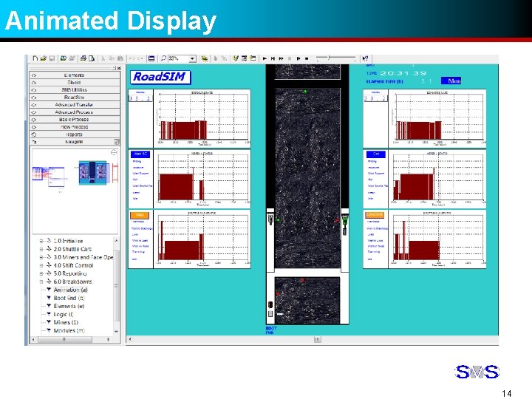
Task: Open the SMS Utilities template panel
Action: tap(75, 90)
